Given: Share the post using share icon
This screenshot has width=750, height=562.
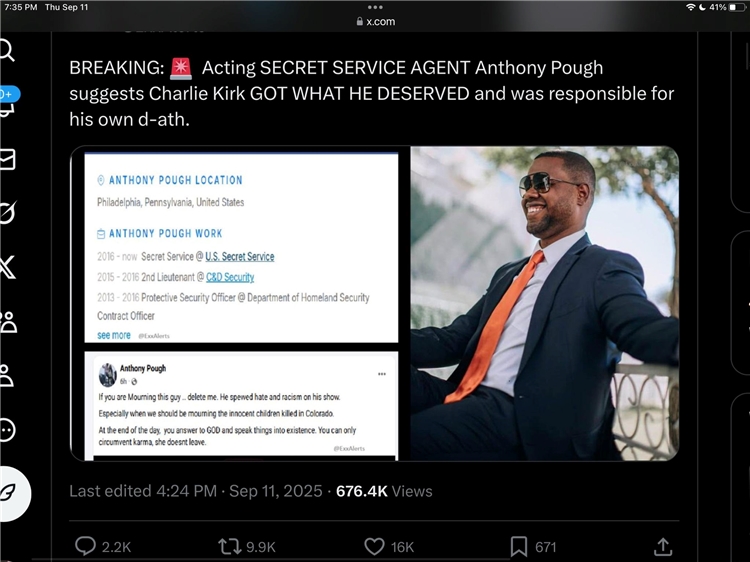Looking at the screenshot, I should [x=662, y=546].
